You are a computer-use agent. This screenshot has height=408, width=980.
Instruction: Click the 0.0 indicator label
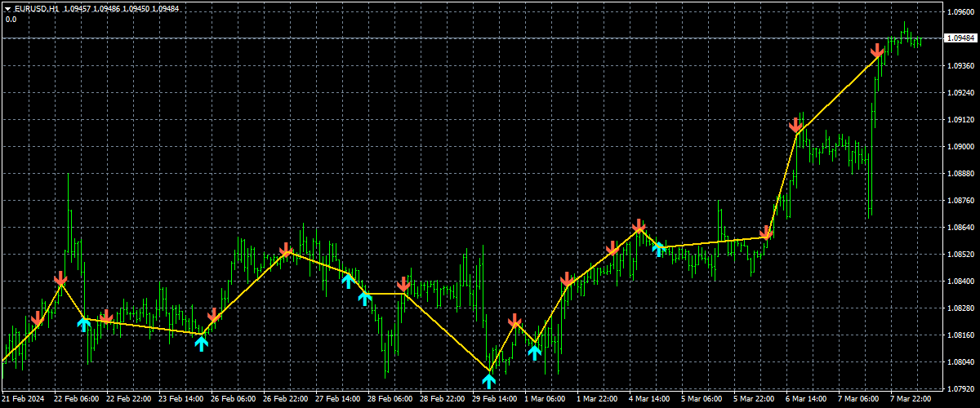11,19
